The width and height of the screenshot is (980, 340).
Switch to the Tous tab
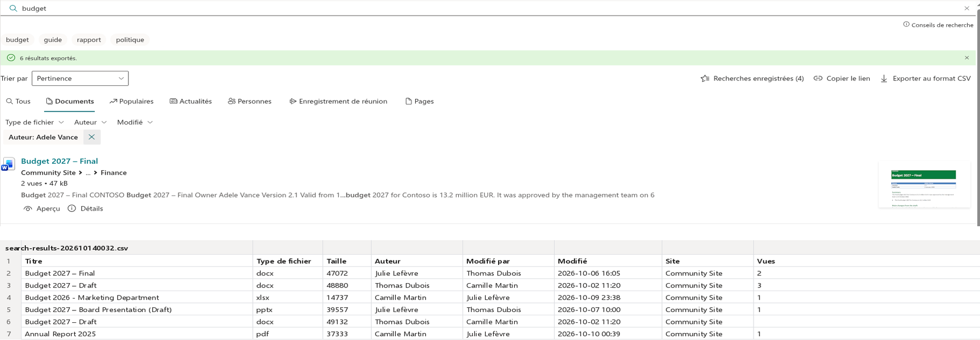18,101
